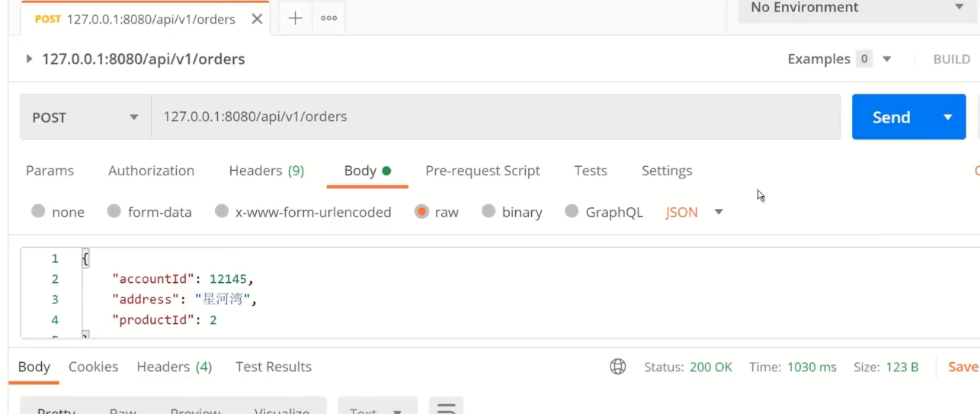The height and width of the screenshot is (414, 980).
Task: Click the wrap lines icon in response toolbar
Action: tap(446, 408)
